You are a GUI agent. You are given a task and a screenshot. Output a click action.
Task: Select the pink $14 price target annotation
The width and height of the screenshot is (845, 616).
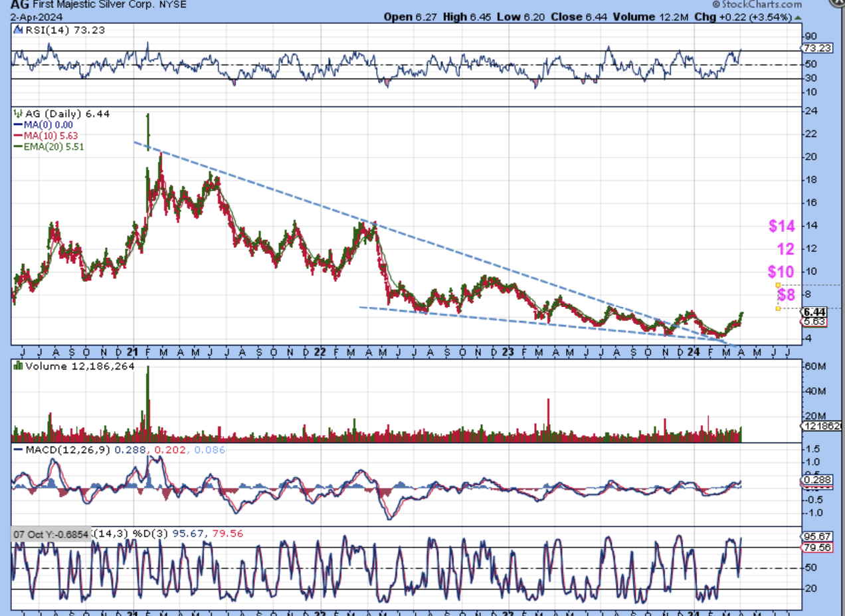781,226
